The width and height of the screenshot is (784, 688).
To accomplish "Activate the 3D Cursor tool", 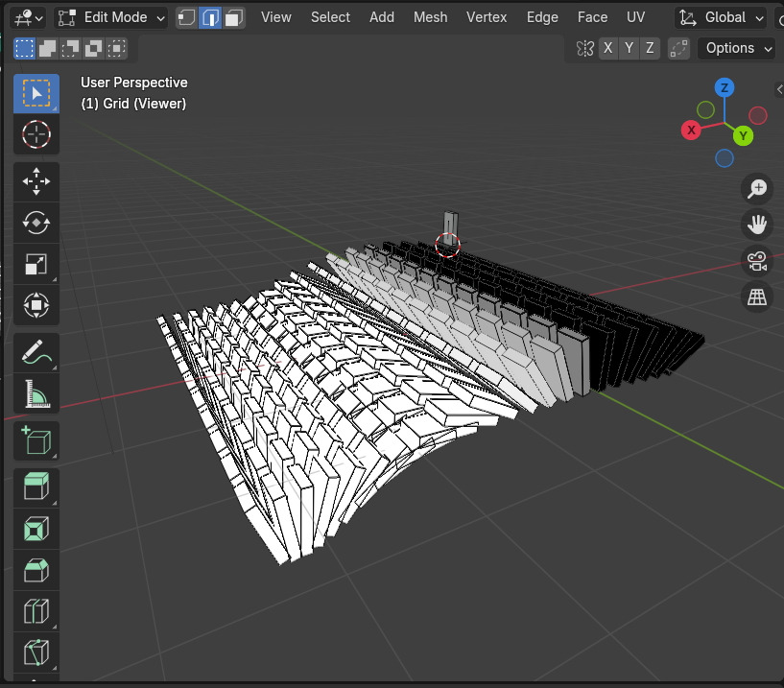I will [36, 134].
